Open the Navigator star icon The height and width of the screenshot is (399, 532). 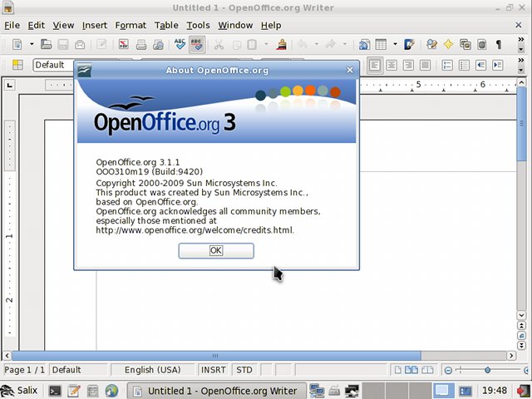448,44
